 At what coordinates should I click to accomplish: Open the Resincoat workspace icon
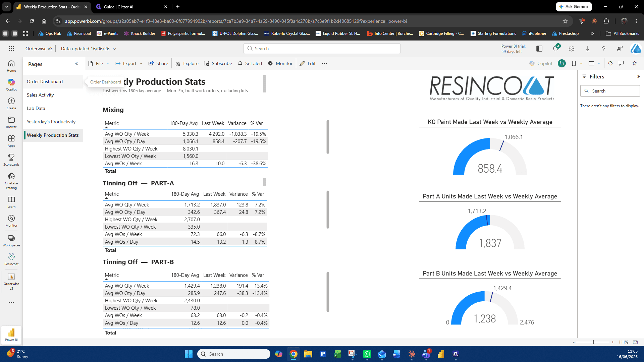11,259
